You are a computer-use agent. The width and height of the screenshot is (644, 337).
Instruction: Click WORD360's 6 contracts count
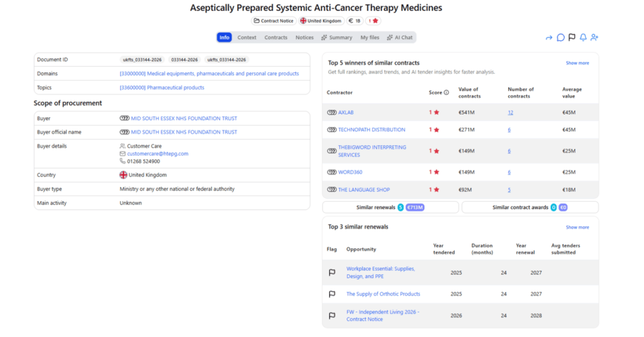[x=509, y=172]
